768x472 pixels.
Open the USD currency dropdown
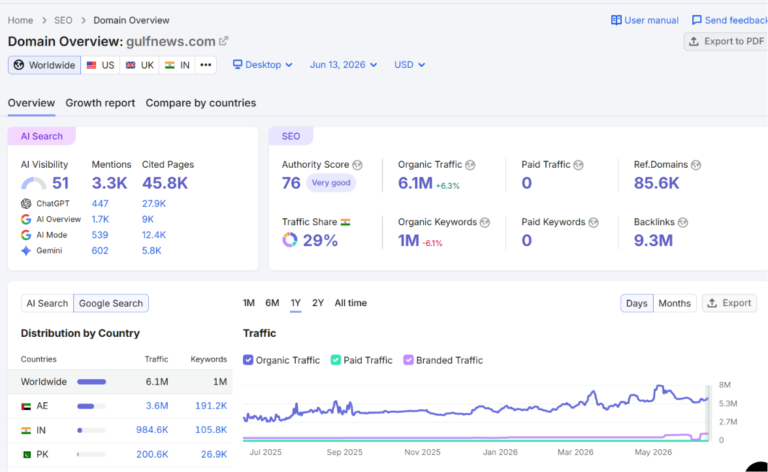tap(409, 65)
